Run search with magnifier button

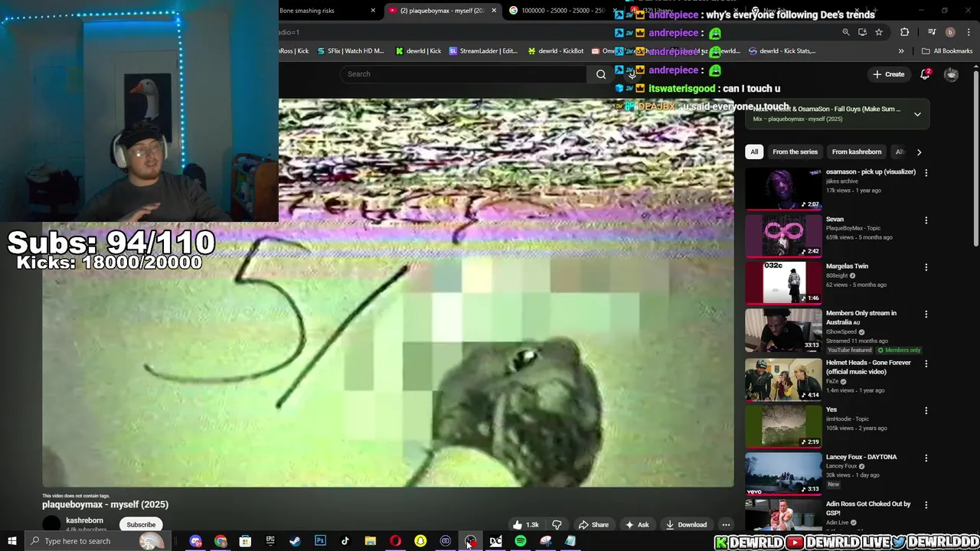click(x=601, y=74)
